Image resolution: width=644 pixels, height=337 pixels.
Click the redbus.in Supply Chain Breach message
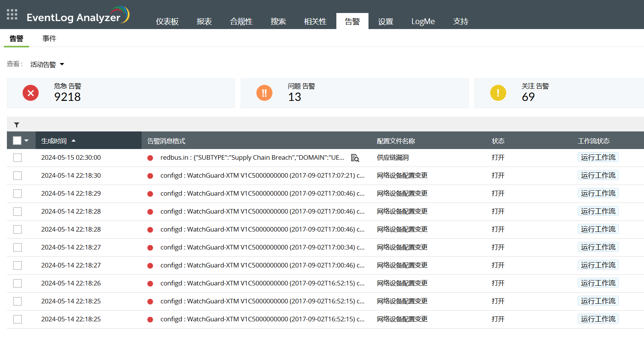(253, 157)
